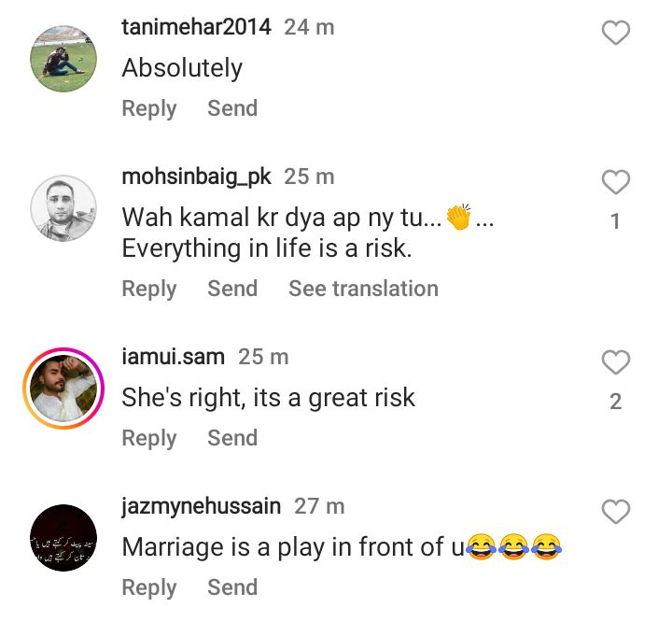Reply to mohsinbaig_pk's comment

148,289
